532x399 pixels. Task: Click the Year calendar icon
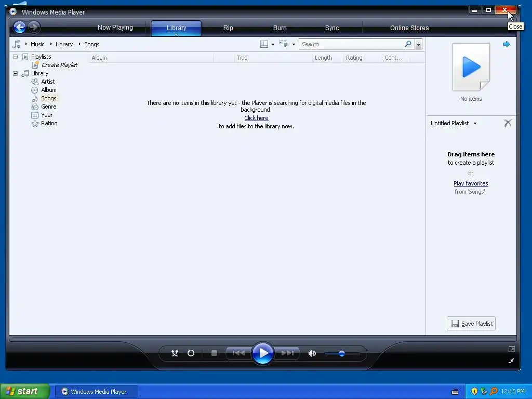pyautogui.click(x=35, y=115)
